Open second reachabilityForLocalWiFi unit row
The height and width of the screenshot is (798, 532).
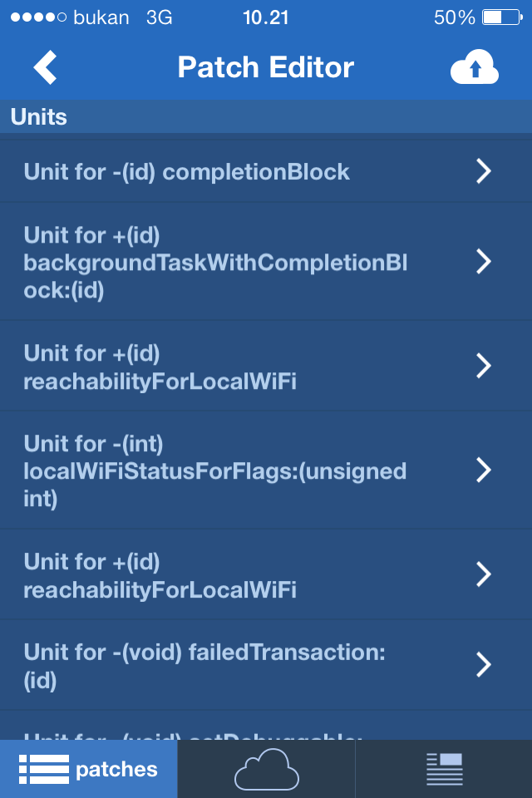click(x=266, y=574)
